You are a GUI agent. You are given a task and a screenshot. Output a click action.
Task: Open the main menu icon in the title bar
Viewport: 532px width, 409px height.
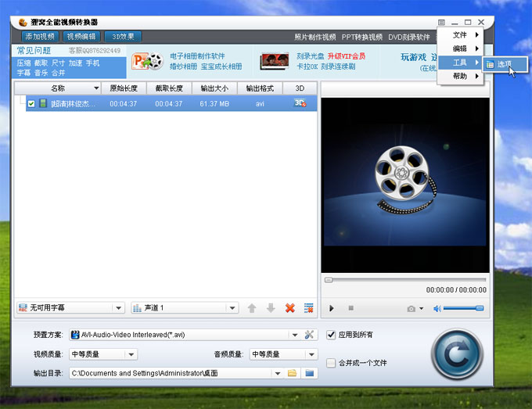441,23
